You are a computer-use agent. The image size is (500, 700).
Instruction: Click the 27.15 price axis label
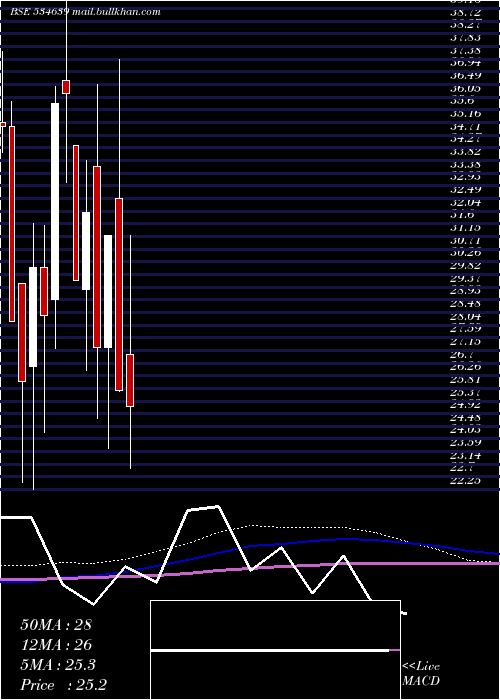pos(465,342)
